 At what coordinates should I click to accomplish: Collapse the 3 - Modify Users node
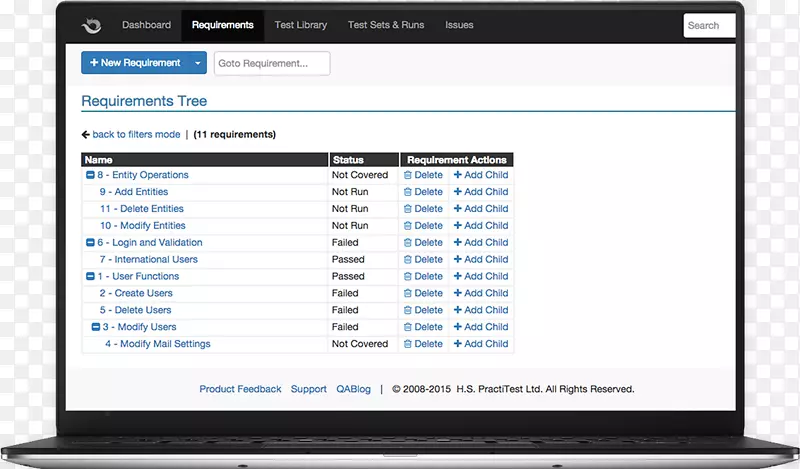click(96, 327)
